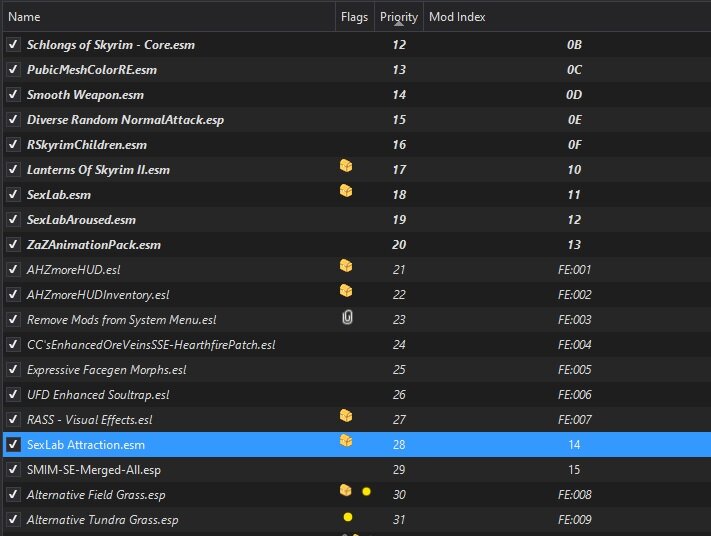Uncheck Schlongs of Skyrim - Core.esm plugin
This screenshot has height=536, width=711.
(x=13, y=44)
